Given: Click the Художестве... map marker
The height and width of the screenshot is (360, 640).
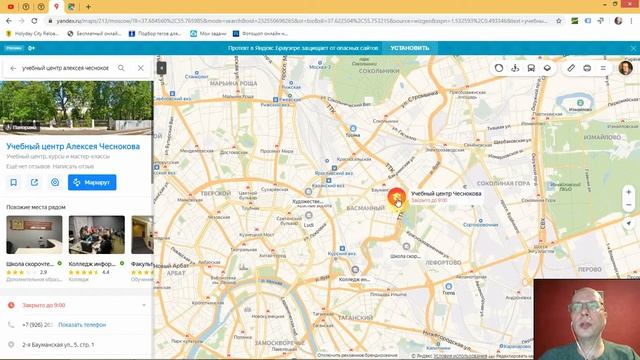Looking at the screenshot, I should click(x=309, y=192).
